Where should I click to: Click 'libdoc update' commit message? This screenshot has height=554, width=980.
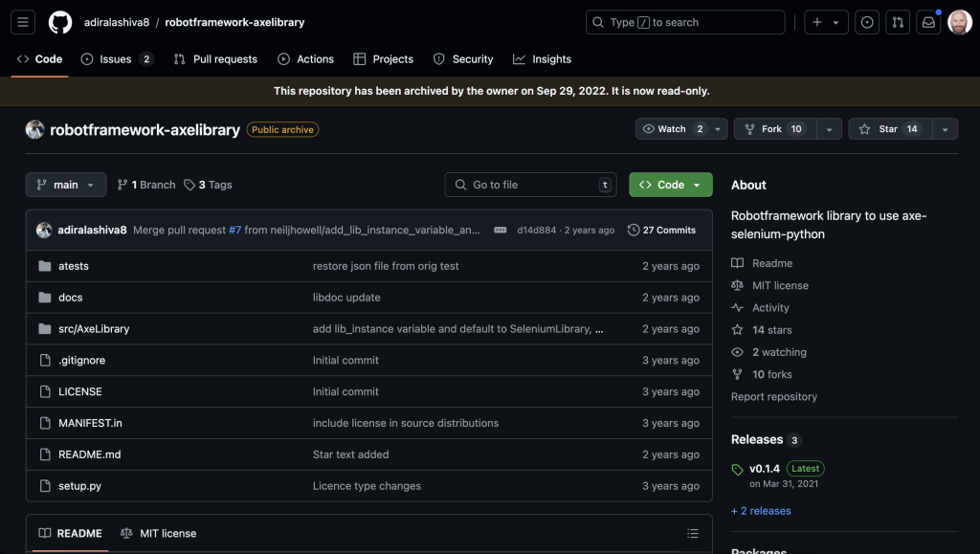point(346,298)
